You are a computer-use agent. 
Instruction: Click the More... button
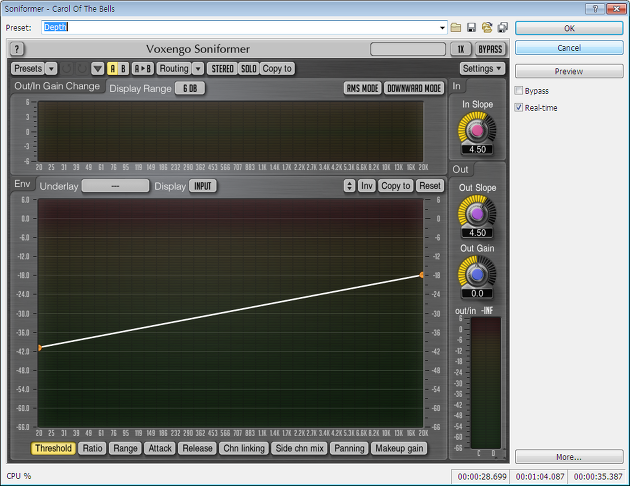coord(569,457)
